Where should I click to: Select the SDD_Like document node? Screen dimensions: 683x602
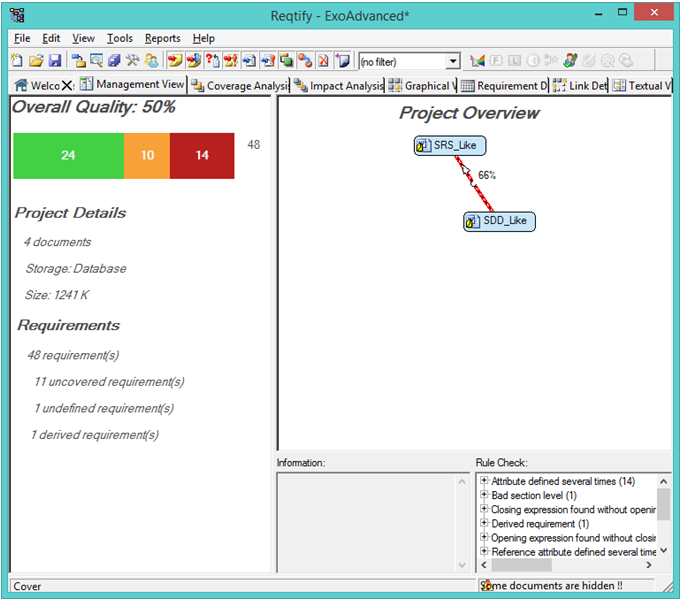tap(499, 221)
